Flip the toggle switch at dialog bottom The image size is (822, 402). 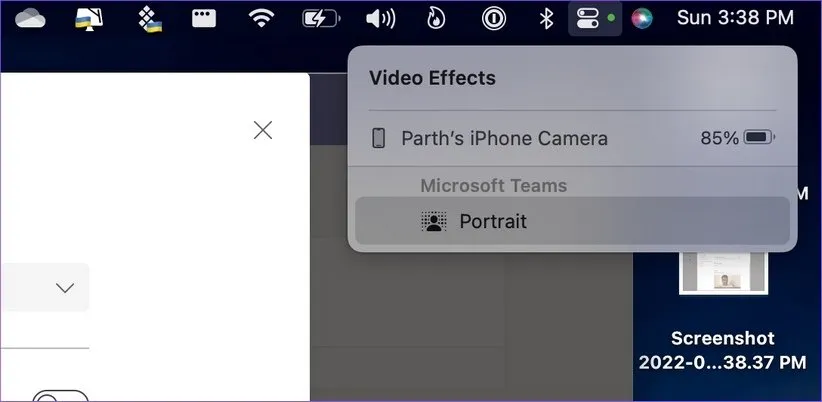coord(60,396)
